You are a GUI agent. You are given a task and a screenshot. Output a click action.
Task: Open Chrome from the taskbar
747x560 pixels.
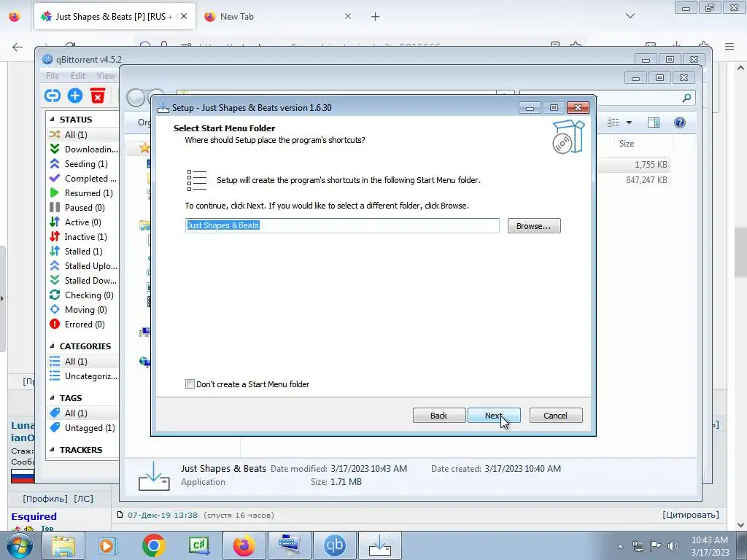pyautogui.click(x=153, y=545)
